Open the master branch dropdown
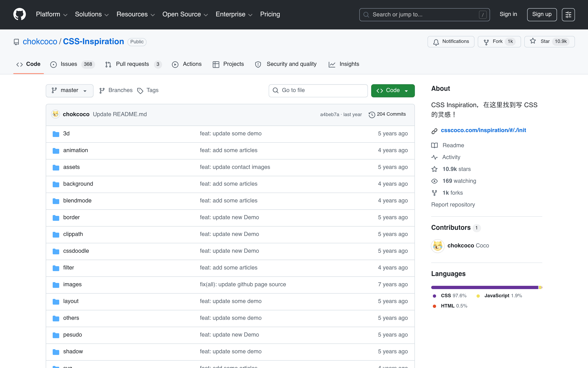This screenshot has height=368, width=588. [69, 91]
